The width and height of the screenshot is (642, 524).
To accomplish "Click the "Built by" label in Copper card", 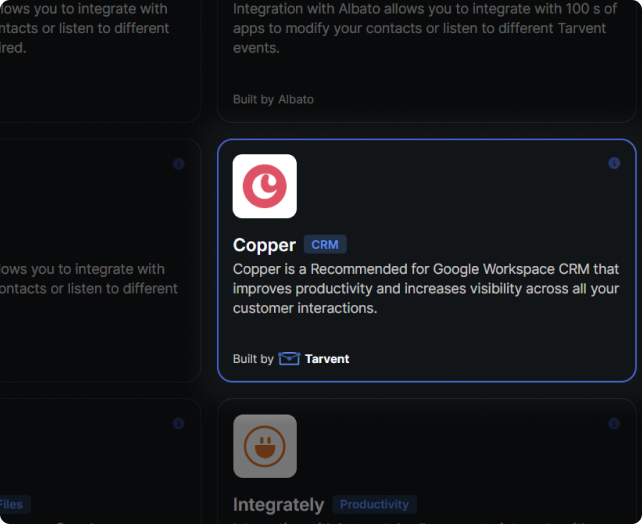I will (253, 359).
